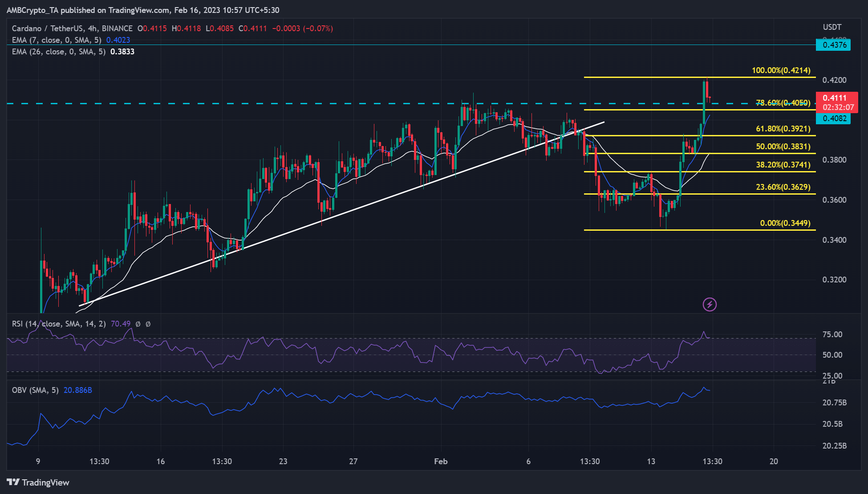Select the 50.00%(0.3831) Fibonacci level label
The image size is (868, 494).
coord(783,147)
